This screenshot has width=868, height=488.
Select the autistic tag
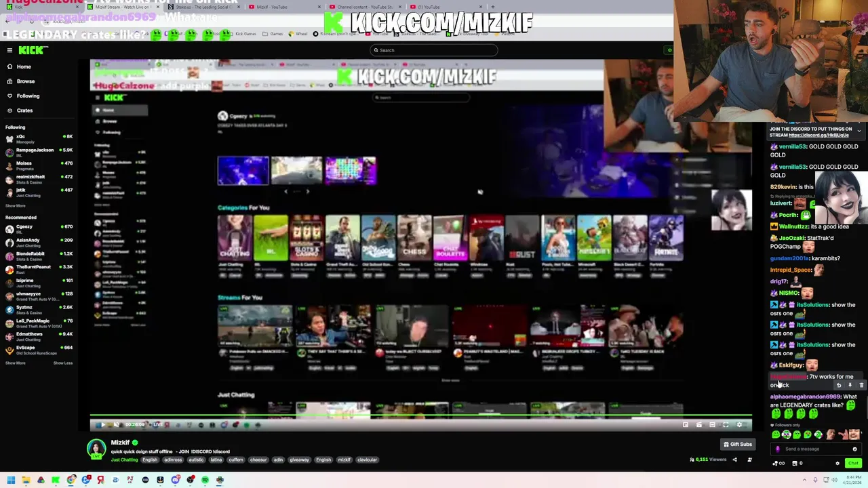tap(196, 460)
